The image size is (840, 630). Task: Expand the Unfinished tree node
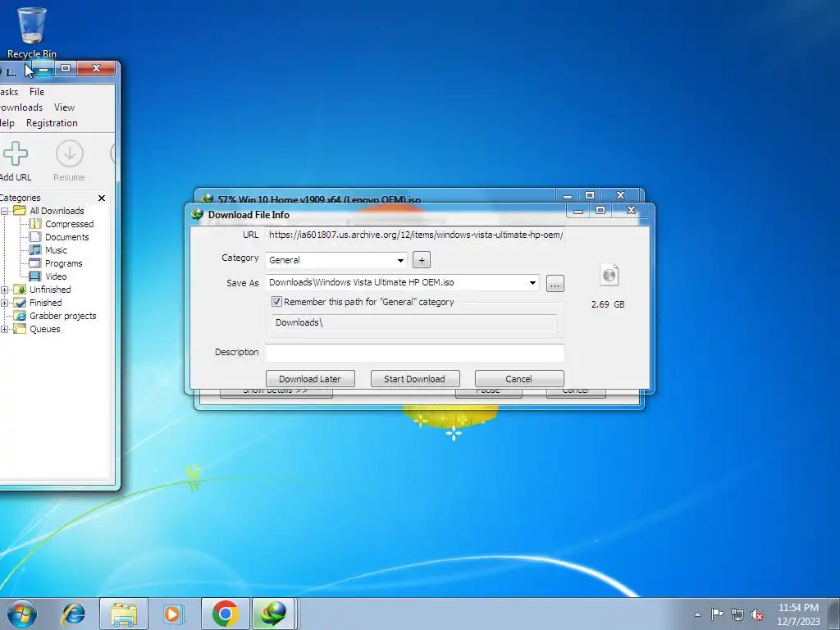(x=4, y=290)
